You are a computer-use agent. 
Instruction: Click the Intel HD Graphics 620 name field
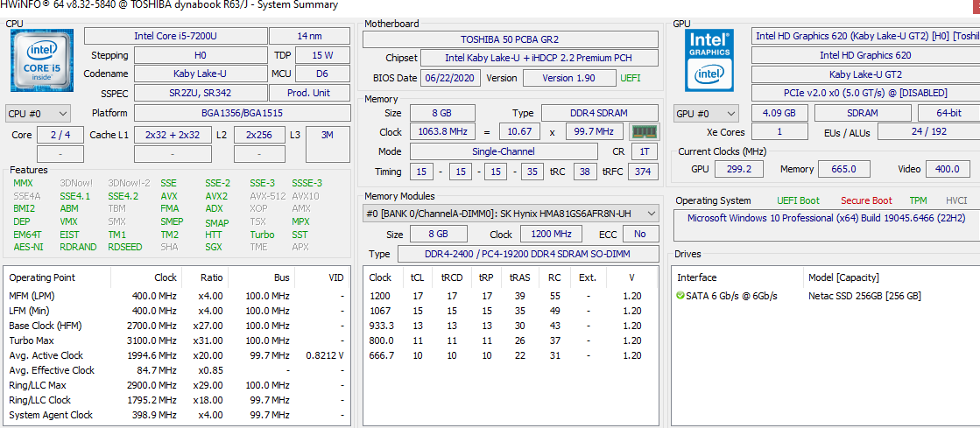point(865,55)
